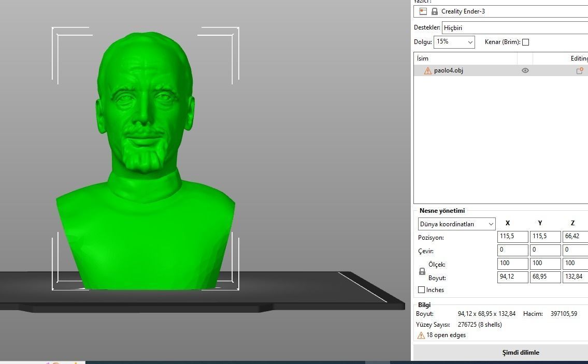
Task: Click the Ölçek Y scale field
Action: [545, 264]
